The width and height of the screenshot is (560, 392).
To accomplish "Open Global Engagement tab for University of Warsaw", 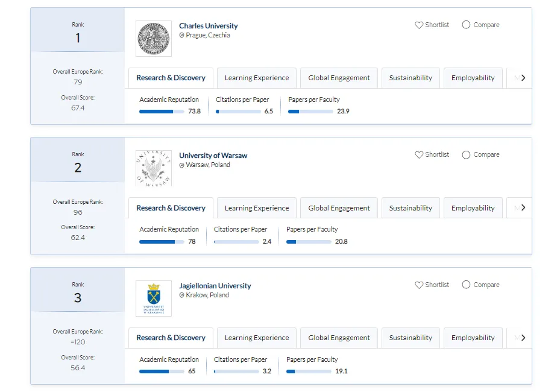I will pyautogui.click(x=339, y=208).
